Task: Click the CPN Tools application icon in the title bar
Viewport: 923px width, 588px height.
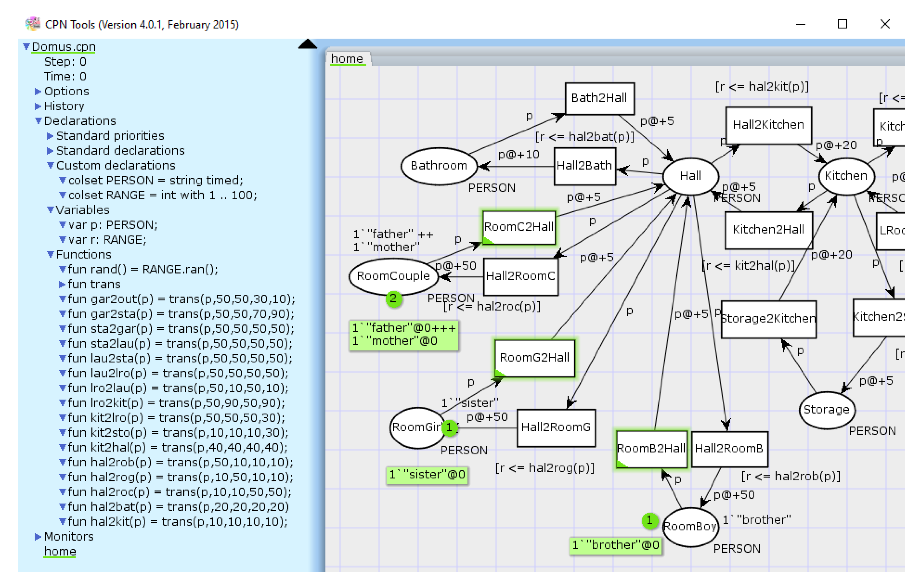Action: [x=33, y=24]
